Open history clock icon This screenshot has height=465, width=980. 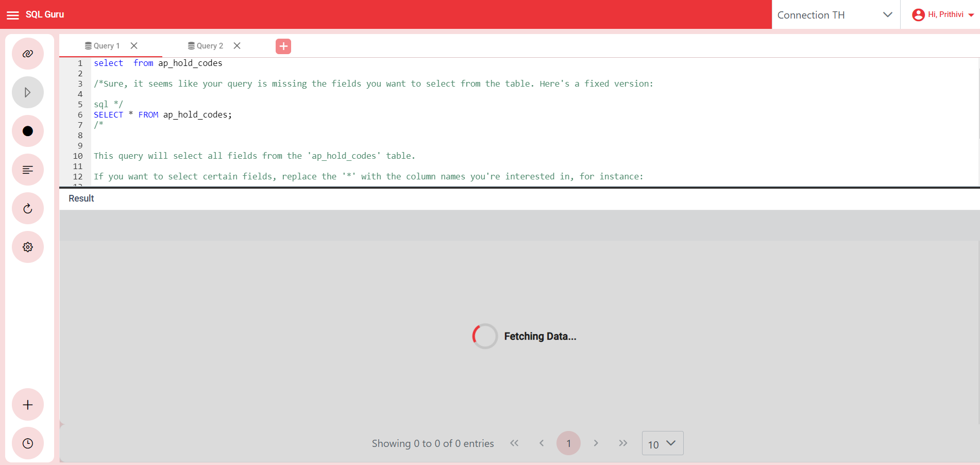pos(28,443)
